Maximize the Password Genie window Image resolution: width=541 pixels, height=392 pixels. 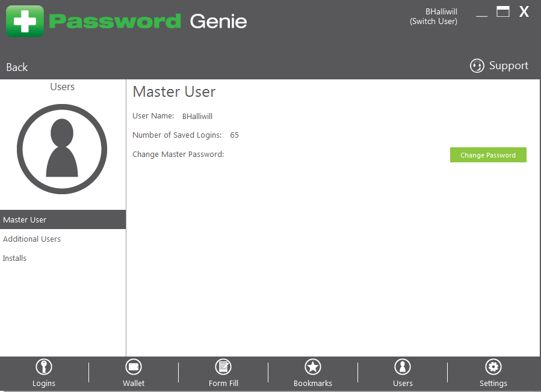click(503, 11)
